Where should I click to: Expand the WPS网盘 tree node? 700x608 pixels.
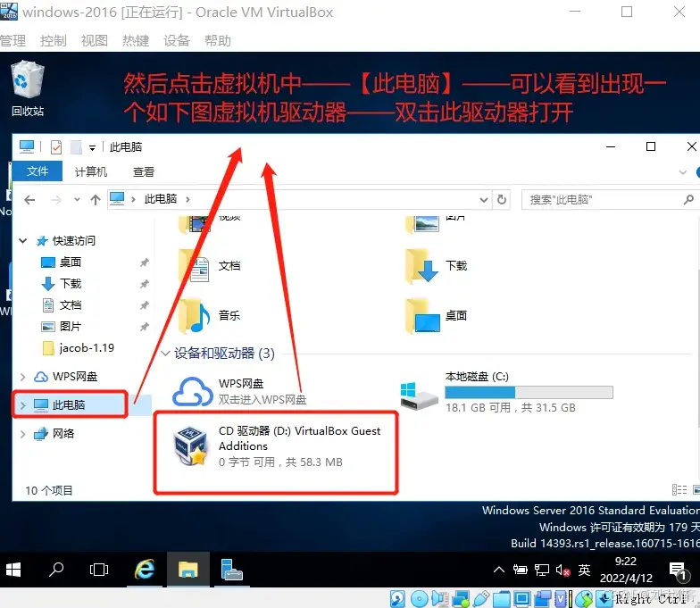pyautogui.click(x=23, y=377)
